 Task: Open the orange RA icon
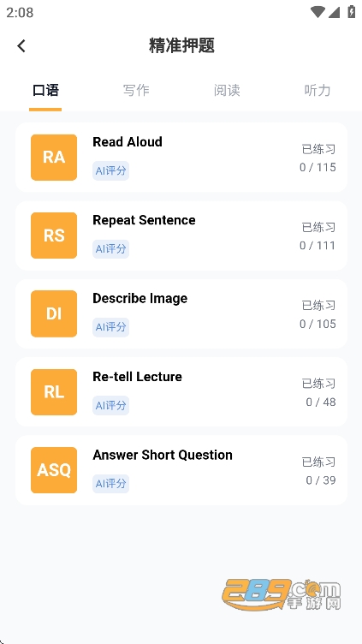[54, 158]
